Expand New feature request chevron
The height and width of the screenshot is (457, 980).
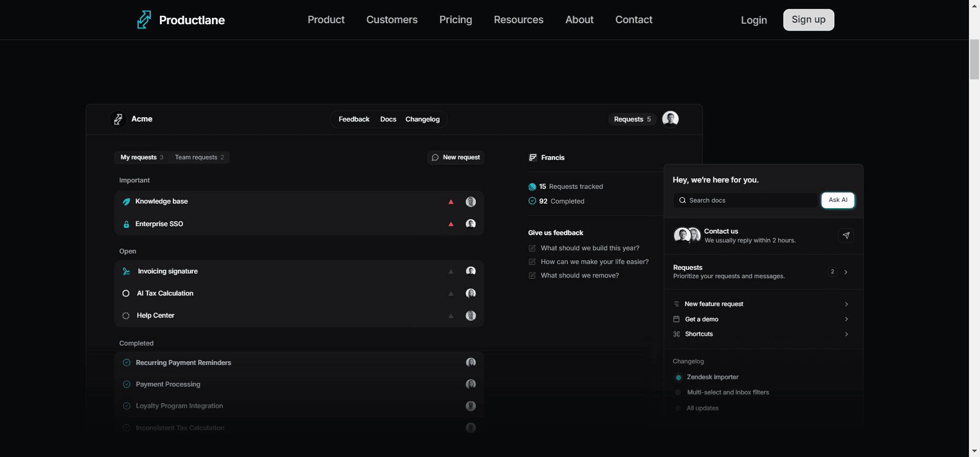coord(846,304)
